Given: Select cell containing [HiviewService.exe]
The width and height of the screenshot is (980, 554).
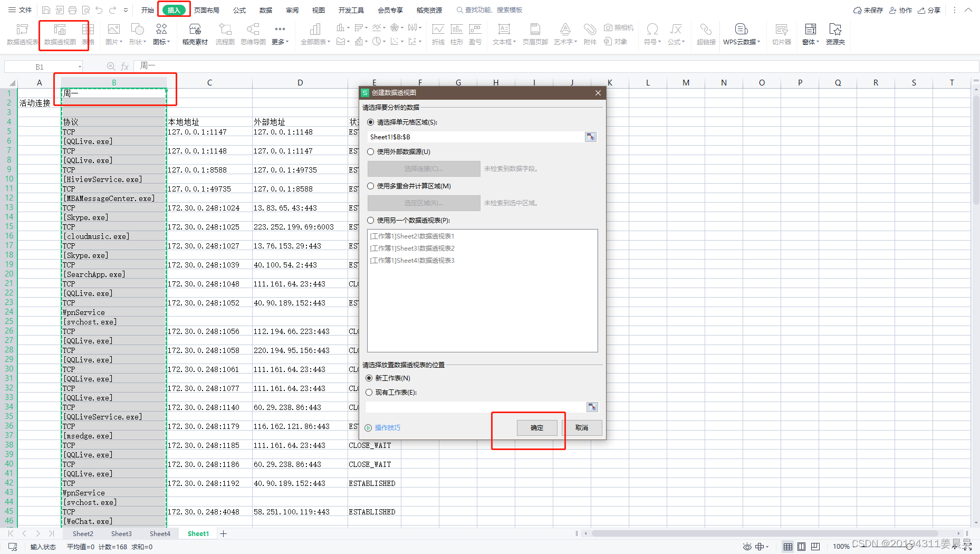Looking at the screenshot, I should click(x=114, y=179).
